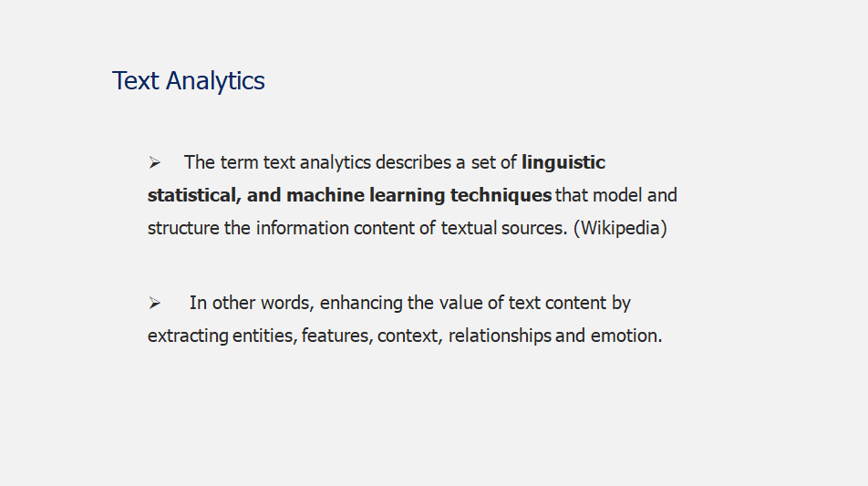The image size is (868, 486).
Task: Click the word 'emotion.' at the end
Action: click(x=626, y=336)
